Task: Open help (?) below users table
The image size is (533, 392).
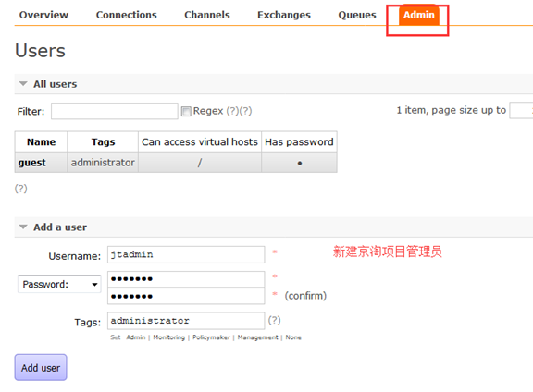Action: click(20, 189)
